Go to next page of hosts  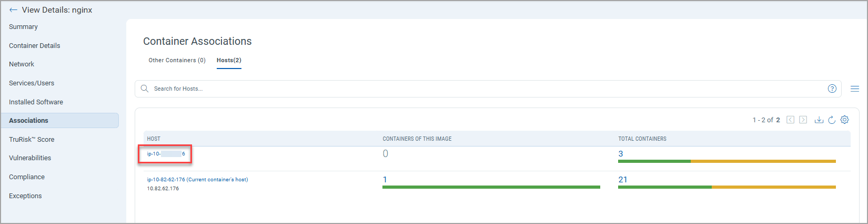click(x=803, y=120)
